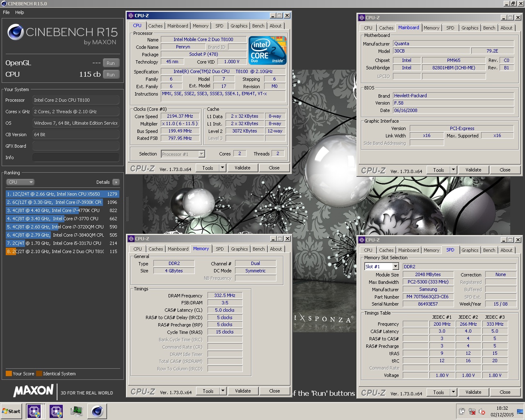
Task: Expand Tools arrow in CPU-Z SPD window
Action: (x=453, y=392)
